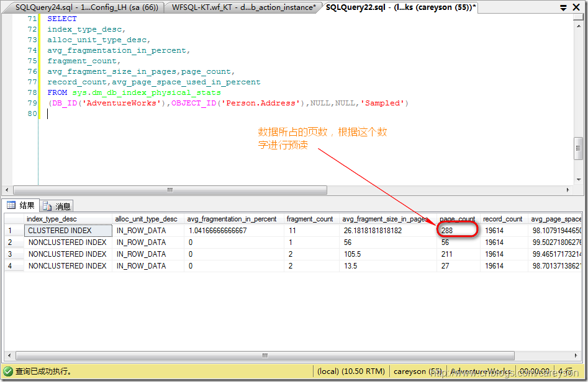Select the 105.5 fragment size cell

(x=387, y=254)
